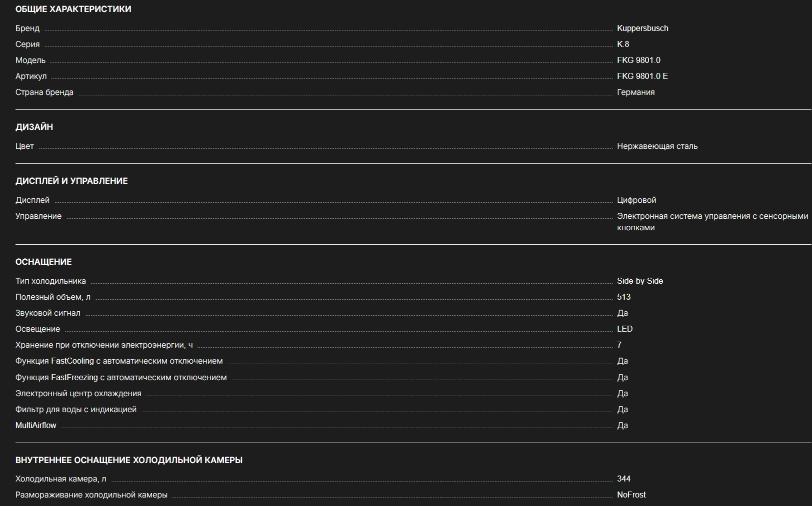Click 'Да' in the Фильтр для воды row
Viewport: 812px width, 506px height.
pos(622,410)
